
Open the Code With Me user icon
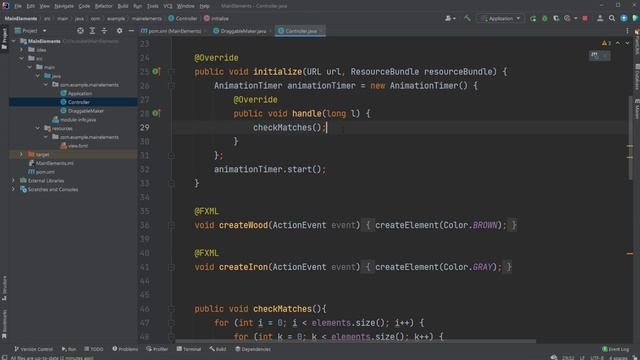[600, 18]
